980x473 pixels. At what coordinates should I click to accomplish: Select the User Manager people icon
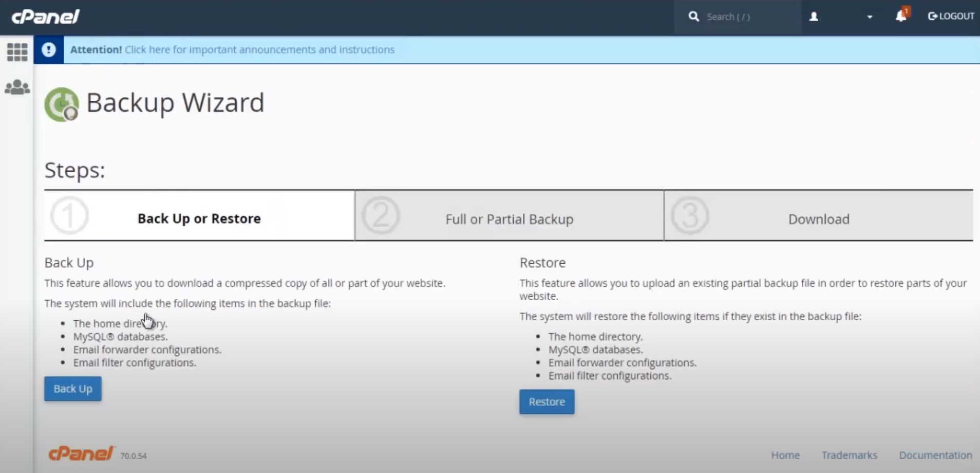click(17, 87)
